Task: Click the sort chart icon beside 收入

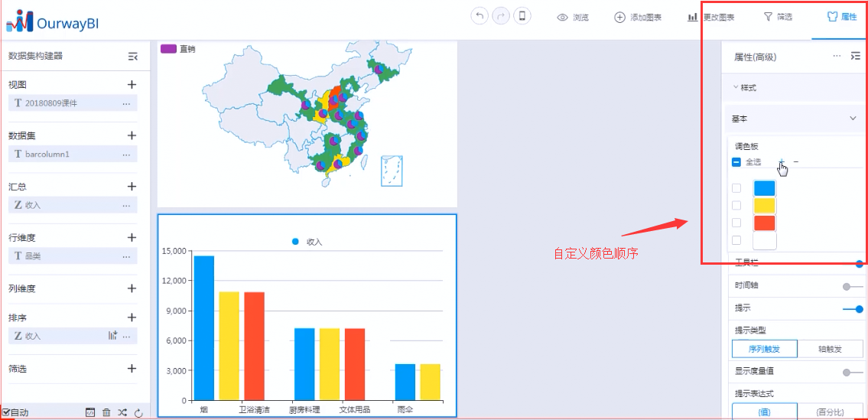Action: 113,335
